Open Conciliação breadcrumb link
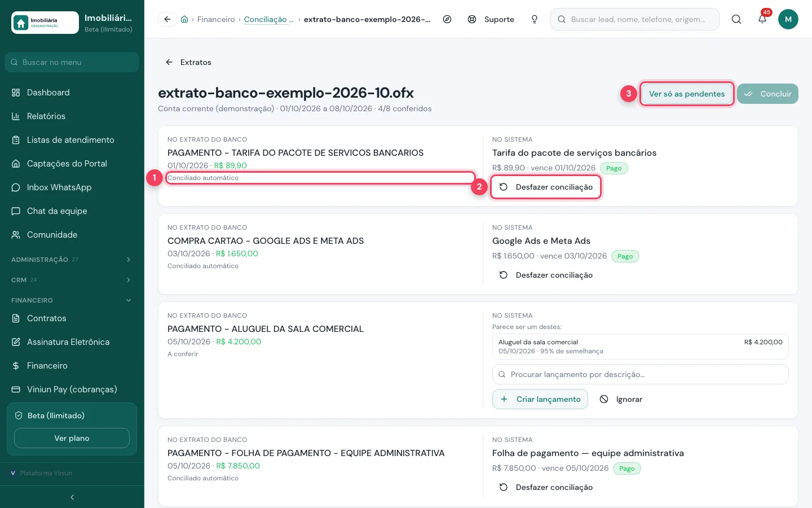 pyautogui.click(x=269, y=19)
